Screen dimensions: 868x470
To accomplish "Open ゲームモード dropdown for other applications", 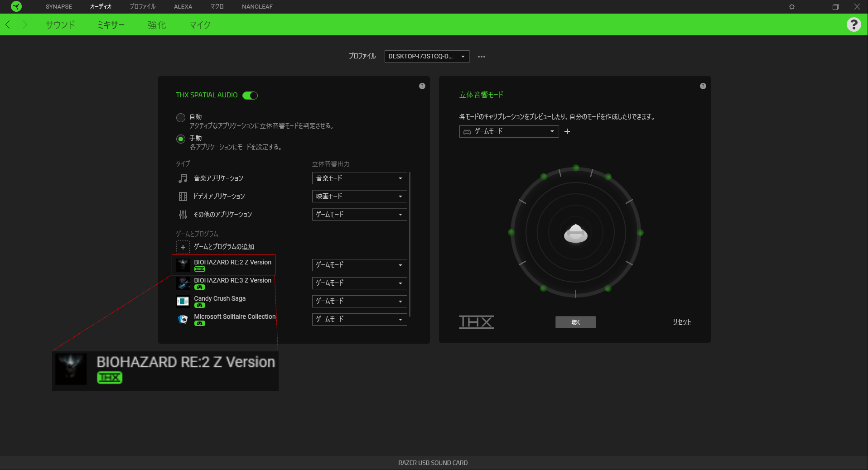I will (359, 215).
